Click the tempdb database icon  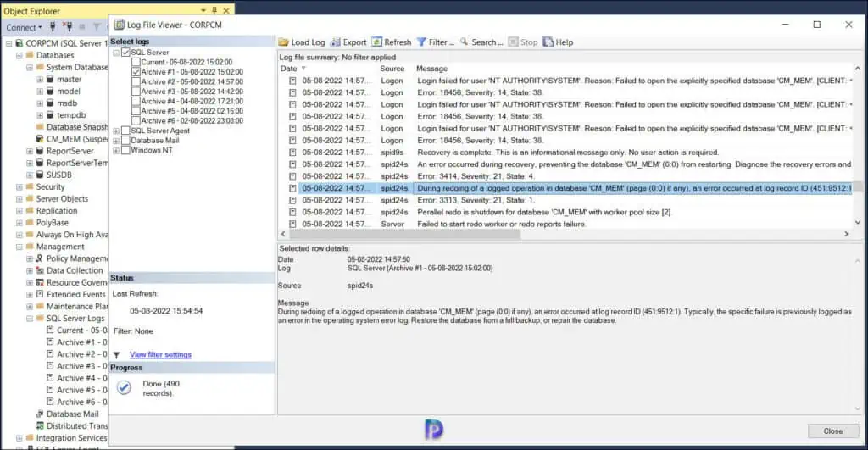click(50, 115)
